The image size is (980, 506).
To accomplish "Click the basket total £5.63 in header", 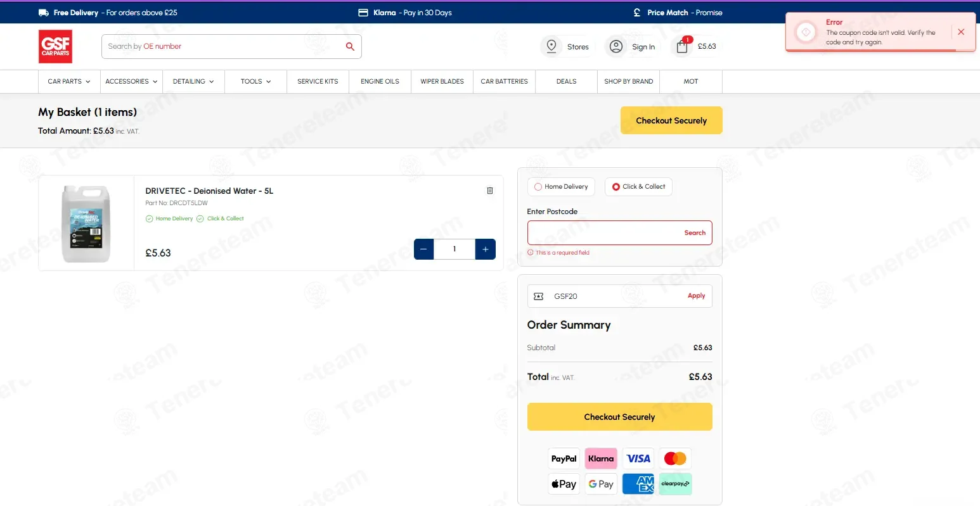I will (x=707, y=46).
